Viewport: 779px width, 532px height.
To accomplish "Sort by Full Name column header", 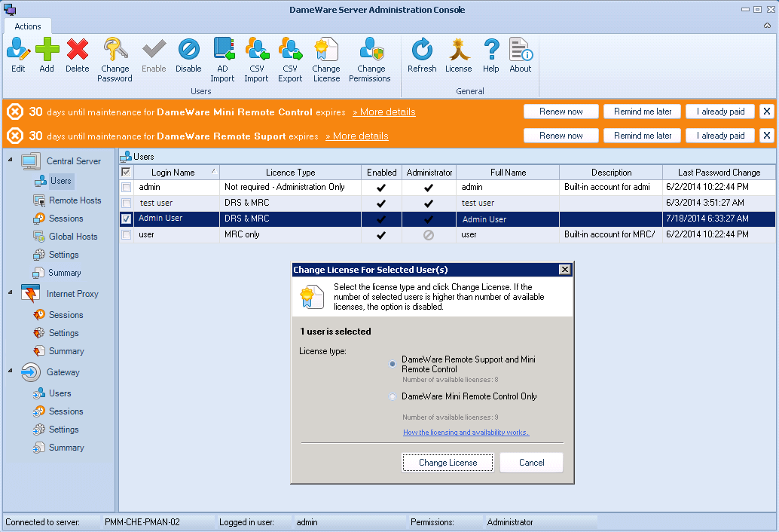I will [509, 173].
